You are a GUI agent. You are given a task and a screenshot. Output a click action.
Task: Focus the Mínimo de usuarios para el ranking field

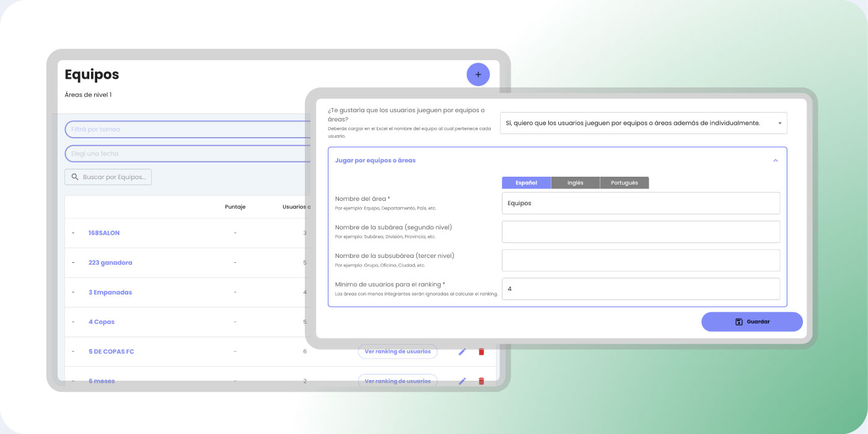(x=641, y=289)
